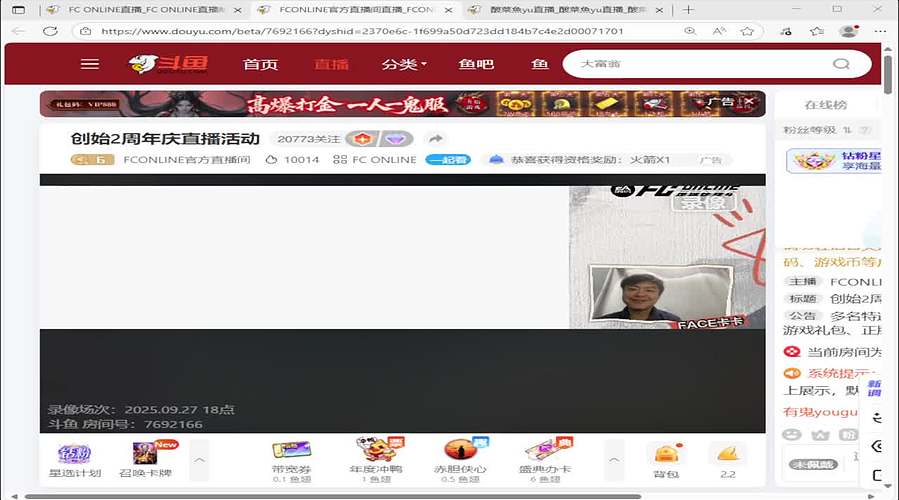Select the 带宽券 gift
The image size is (899, 500).
[x=291, y=460]
